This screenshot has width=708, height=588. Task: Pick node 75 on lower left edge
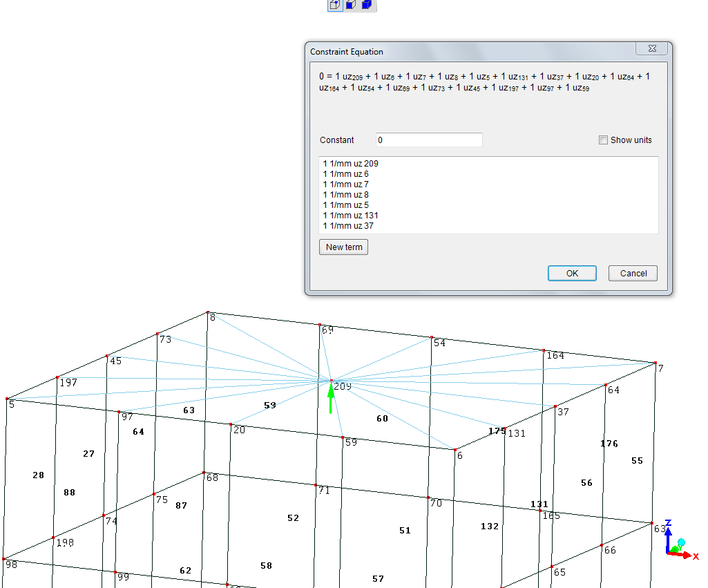(x=154, y=494)
